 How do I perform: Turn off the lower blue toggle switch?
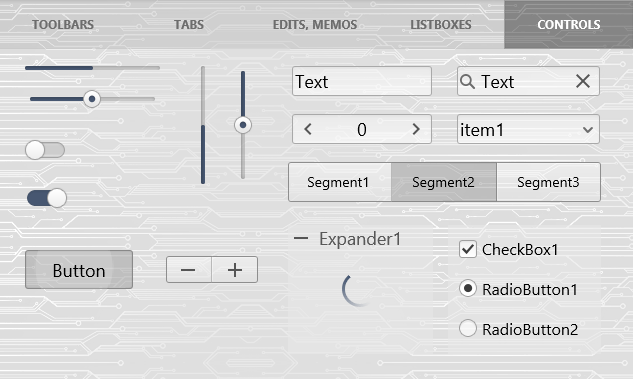(x=47, y=198)
